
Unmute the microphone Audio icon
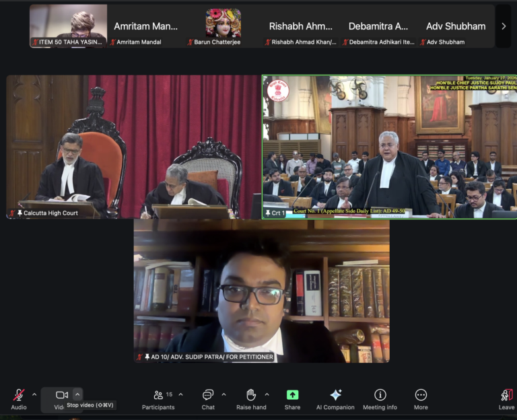18,395
